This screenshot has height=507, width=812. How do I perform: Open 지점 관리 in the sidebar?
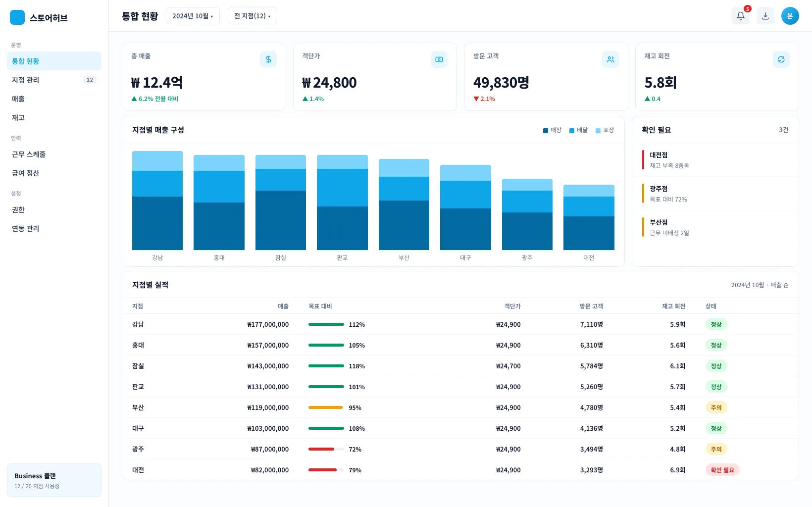pos(54,80)
